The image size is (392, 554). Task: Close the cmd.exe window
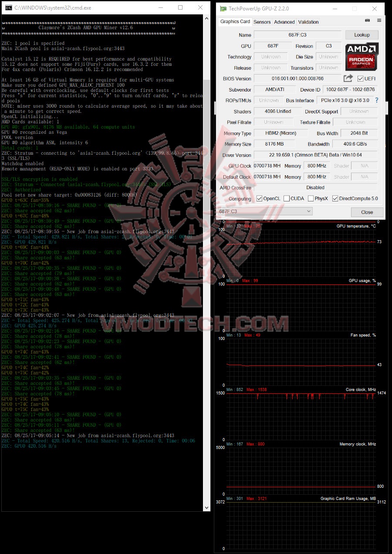click(x=200, y=8)
